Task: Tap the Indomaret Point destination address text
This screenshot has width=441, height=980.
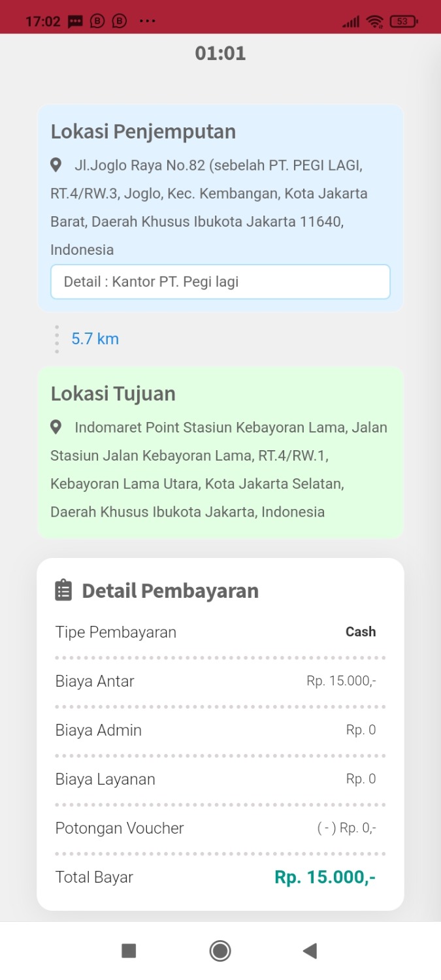Action: click(x=220, y=469)
